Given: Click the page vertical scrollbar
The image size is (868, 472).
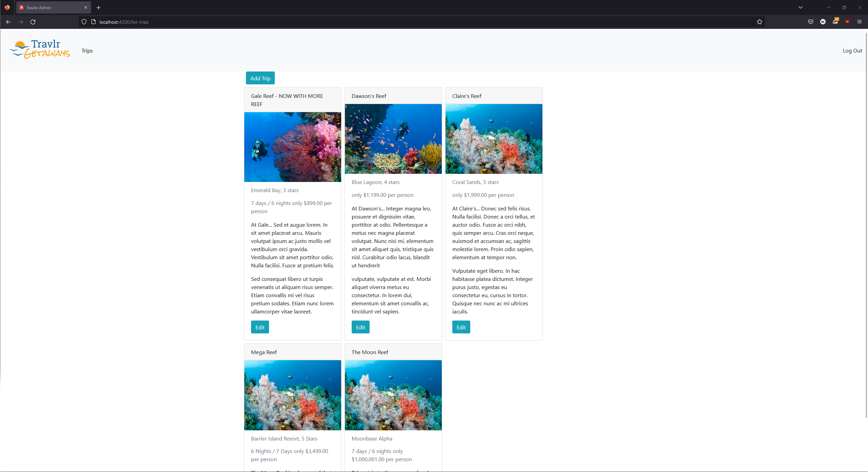Looking at the screenshot, I should pyautogui.click(x=866, y=225).
